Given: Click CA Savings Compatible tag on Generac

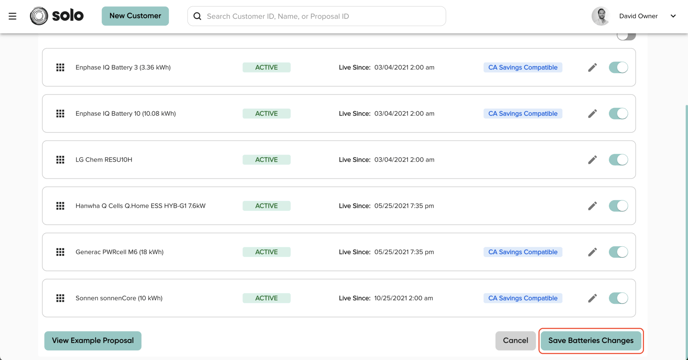Looking at the screenshot, I should pyautogui.click(x=523, y=252).
